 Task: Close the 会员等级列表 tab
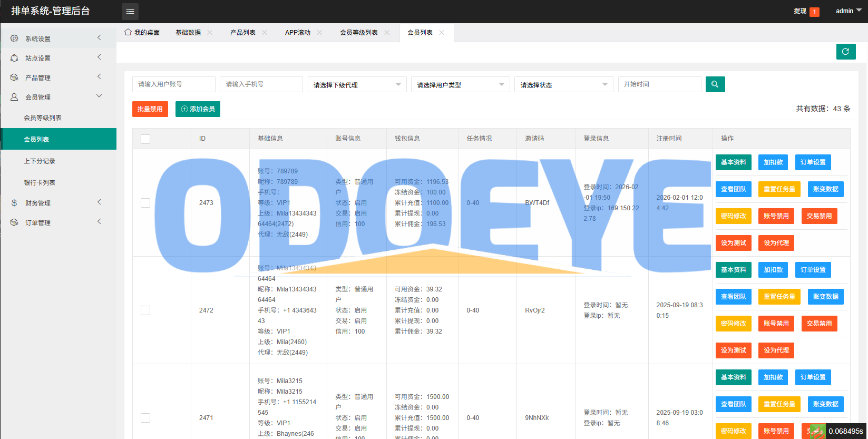tap(387, 33)
